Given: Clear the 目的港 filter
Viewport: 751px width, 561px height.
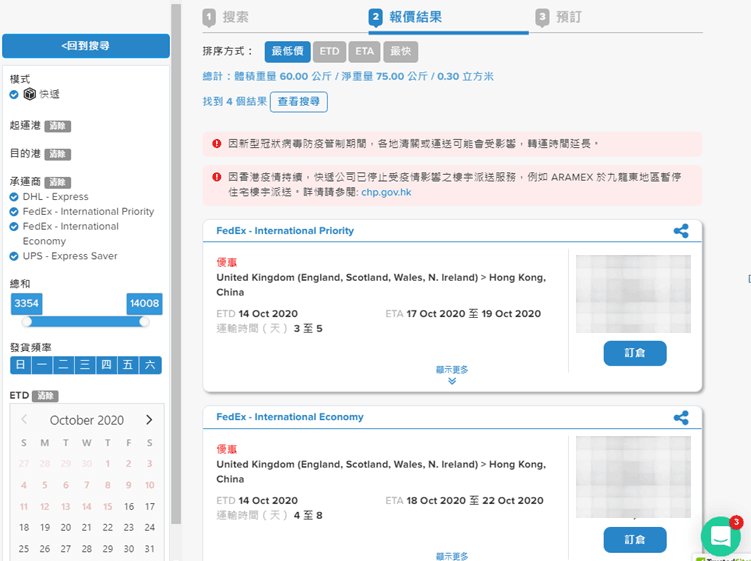Looking at the screenshot, I should click(57, 154).
